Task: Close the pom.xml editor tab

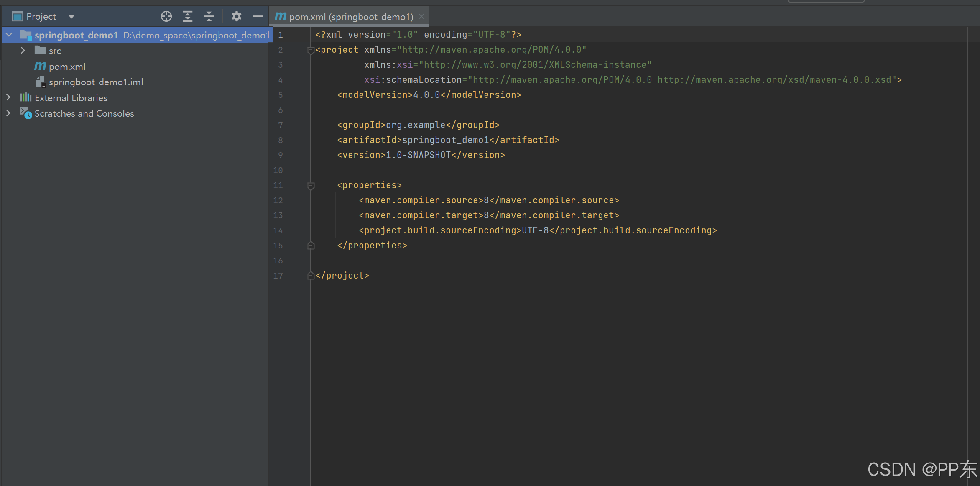Action: click(x=421, y=16)
